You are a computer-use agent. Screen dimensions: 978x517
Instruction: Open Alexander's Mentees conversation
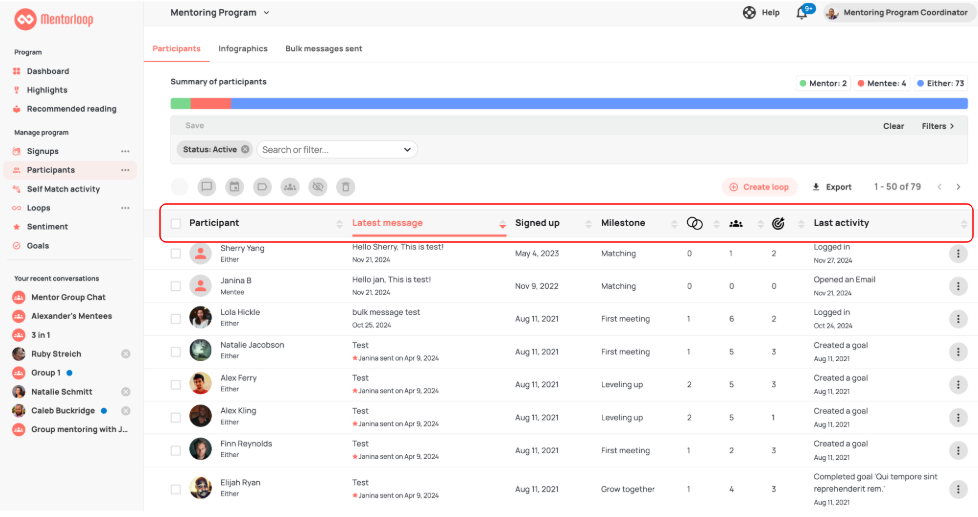click(72, 316)
